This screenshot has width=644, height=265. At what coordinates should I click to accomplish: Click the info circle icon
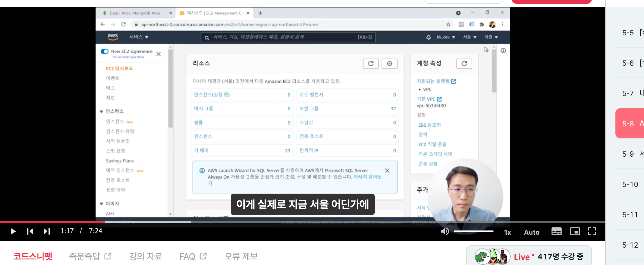click(x=503, y=51)
